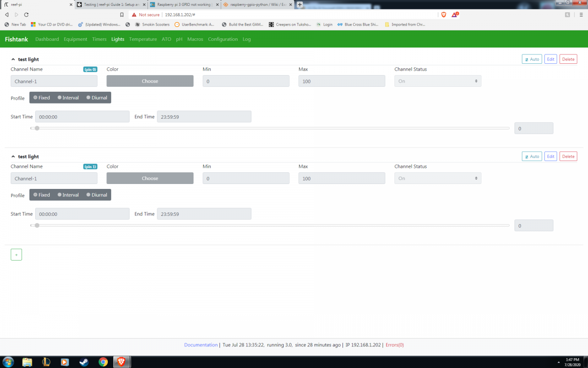Screen dimensions: 588x368
Task: Open the Temperature page in navbar
Action: coord(143,39)
